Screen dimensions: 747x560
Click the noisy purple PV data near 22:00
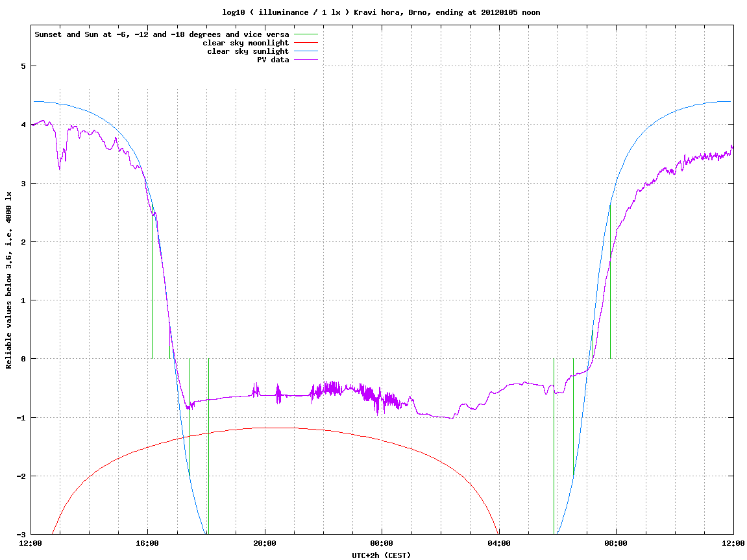[x=328, y=389]
